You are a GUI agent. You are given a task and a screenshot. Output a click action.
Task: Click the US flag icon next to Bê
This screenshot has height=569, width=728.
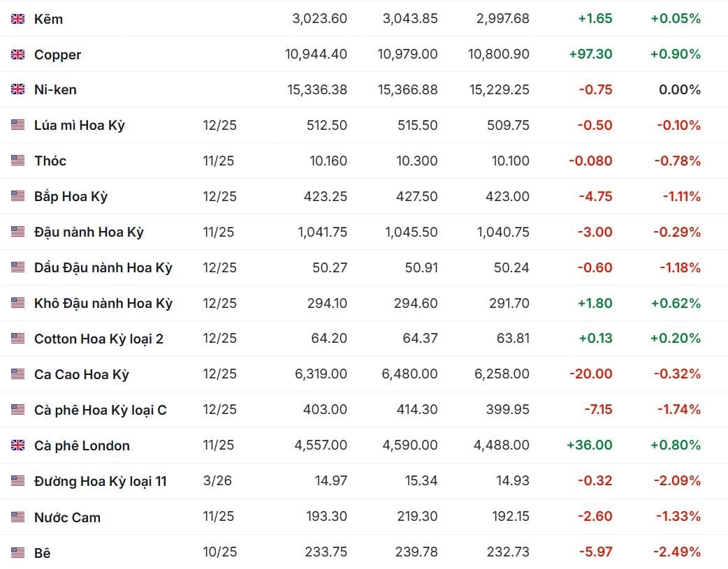coord(17,553)
